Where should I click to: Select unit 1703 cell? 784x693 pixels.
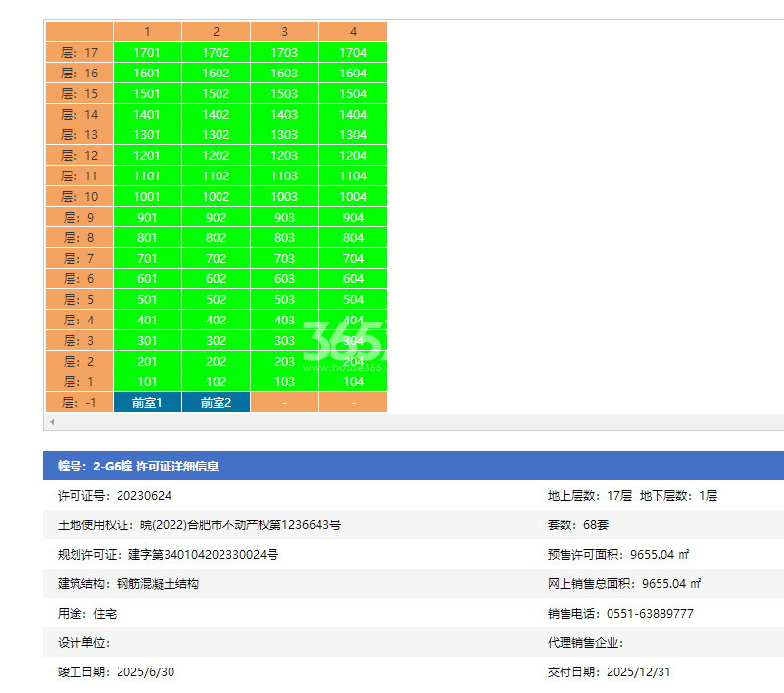(x=284, y=53)
